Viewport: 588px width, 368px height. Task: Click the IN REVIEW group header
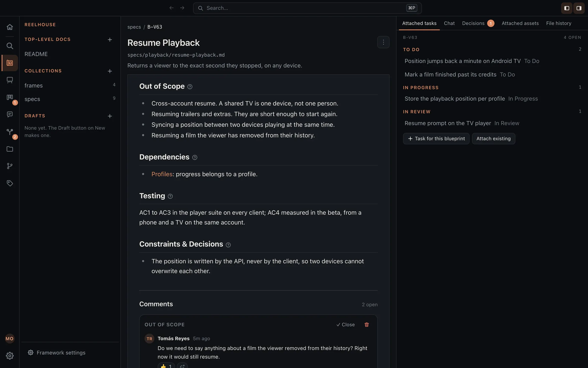click(416, 112)
